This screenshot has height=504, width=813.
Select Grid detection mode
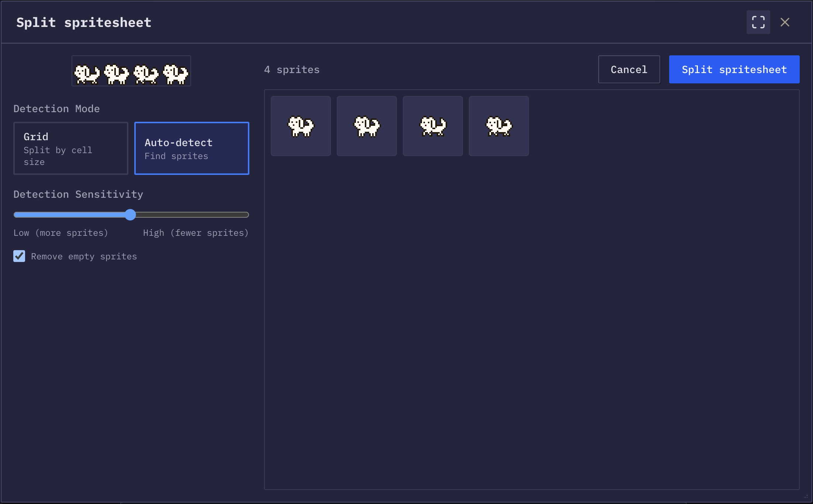click(71, 148)
